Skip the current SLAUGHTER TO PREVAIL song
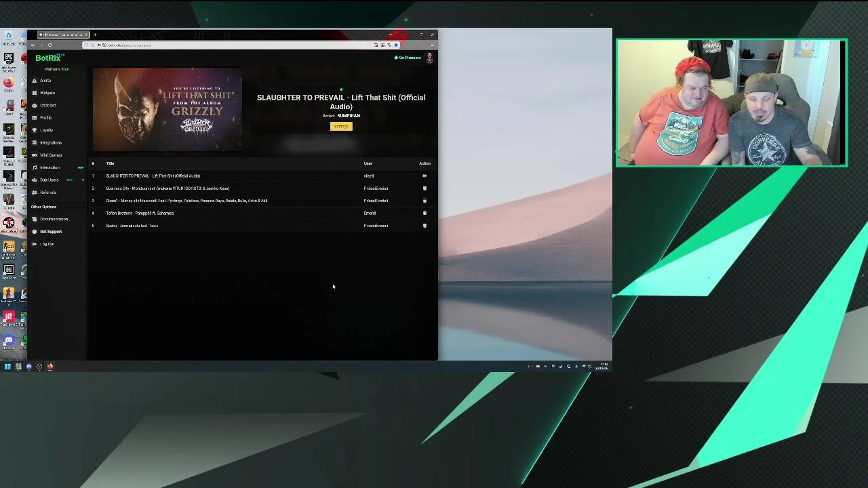The width and height of the screenshot is (868, 488). 425,176
